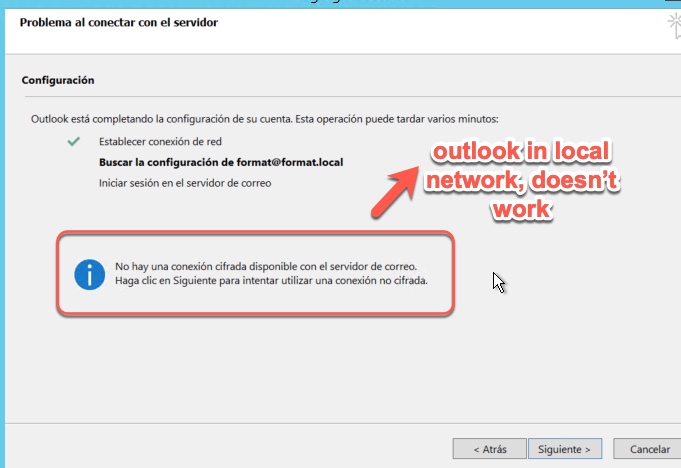Viewport: 681px width, 468px height.
Task: Select "Buscar la configuración de format@format.local" text
Action: point(221,162)
